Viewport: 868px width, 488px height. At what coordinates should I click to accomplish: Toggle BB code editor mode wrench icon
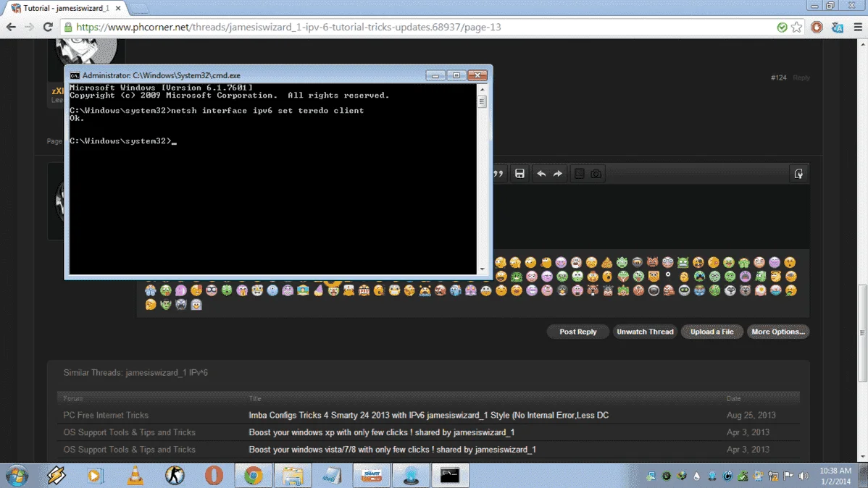coord(798,174)
